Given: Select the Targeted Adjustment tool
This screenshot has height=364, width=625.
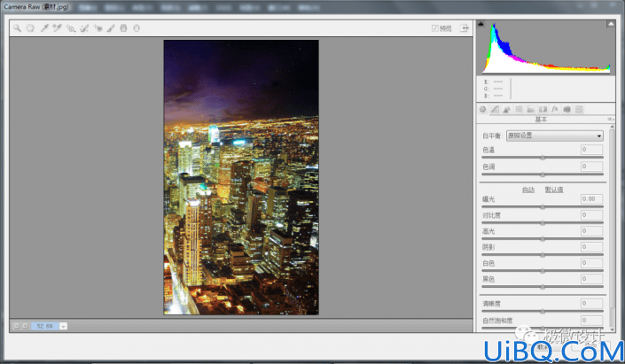Looking at the screenshot, I should 71,27.
